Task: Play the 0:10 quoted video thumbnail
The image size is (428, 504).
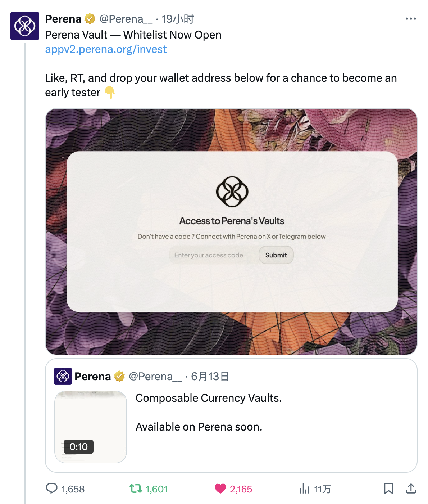Action: click(x=91, y=427)
